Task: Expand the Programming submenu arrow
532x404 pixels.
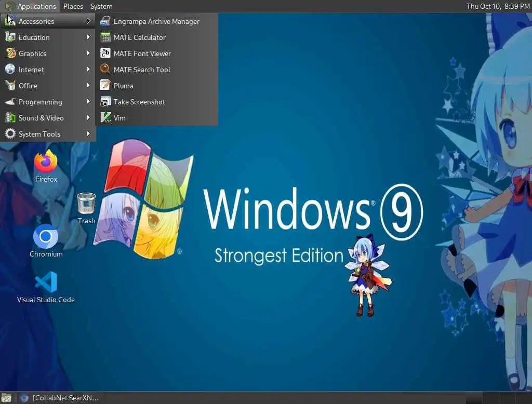Action: 88,101
